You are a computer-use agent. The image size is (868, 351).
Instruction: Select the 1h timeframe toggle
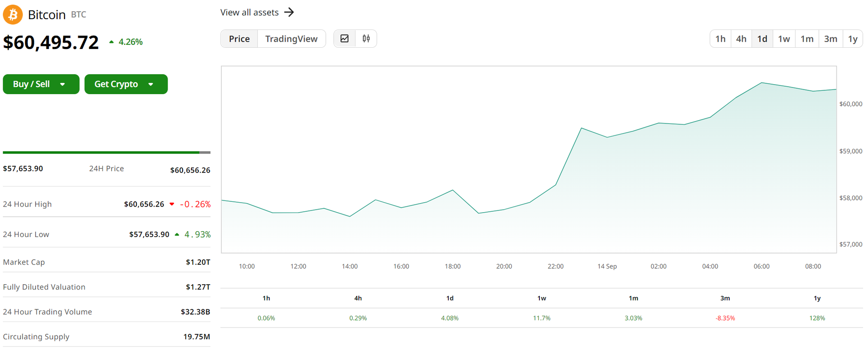pyautogui.click(x=720, y=39)
